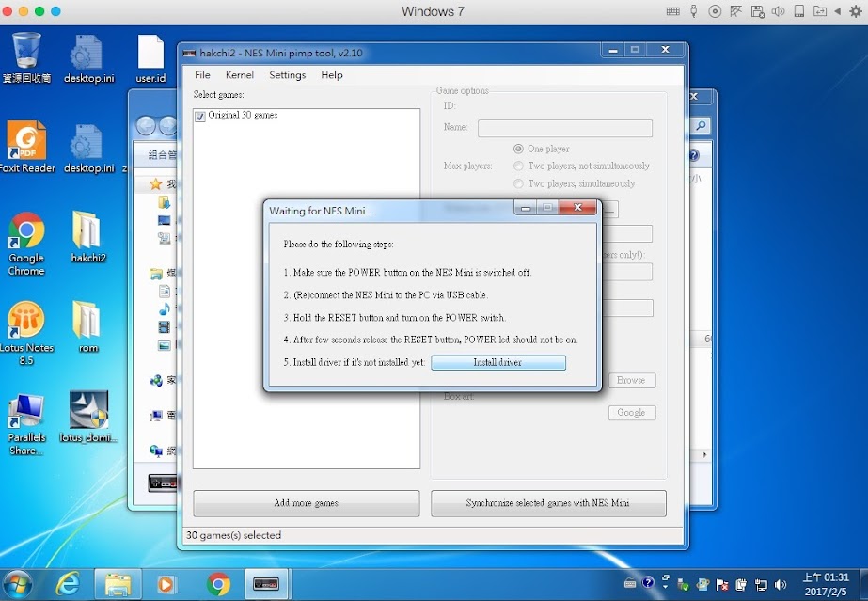Image resolution: width=868 pixels, height=601 pixels.
Task: Select the lotus_domi installer icon
Action: click(x=88, y=418)
